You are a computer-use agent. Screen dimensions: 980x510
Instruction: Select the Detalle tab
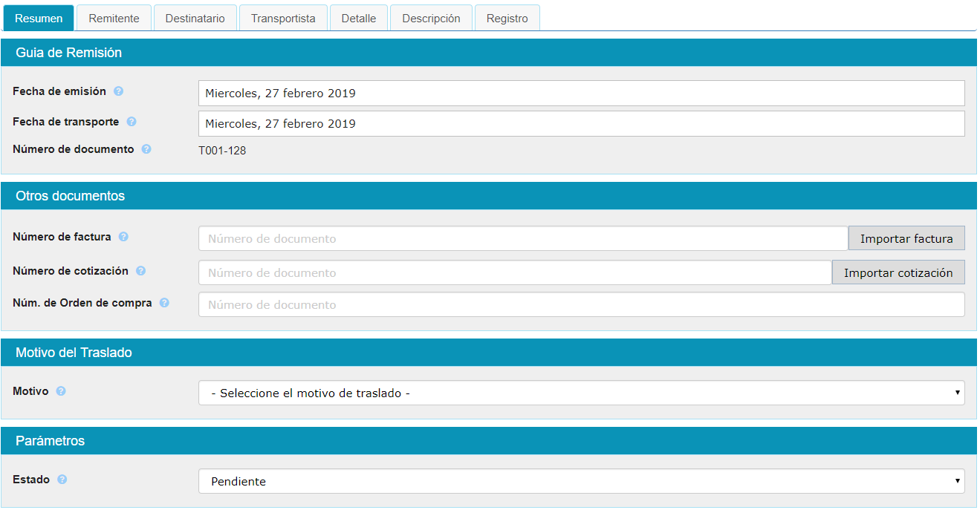click(x=359, y=19)
